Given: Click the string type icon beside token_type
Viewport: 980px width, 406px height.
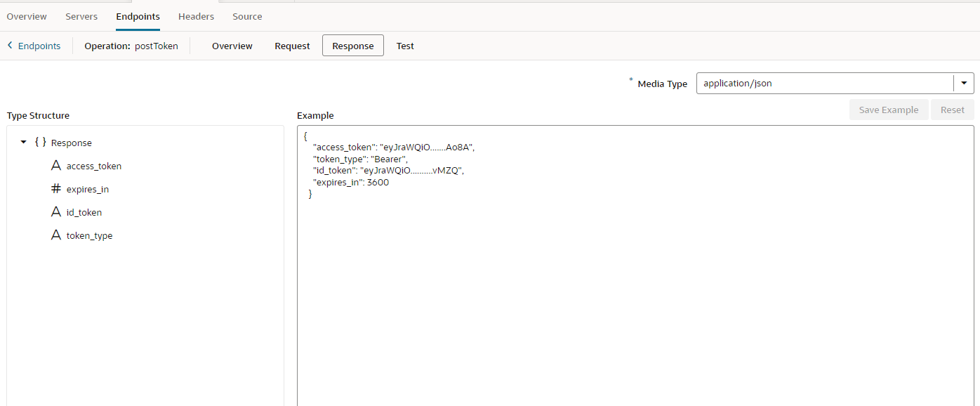Looking at the screenshot, I should click(56, 235).
